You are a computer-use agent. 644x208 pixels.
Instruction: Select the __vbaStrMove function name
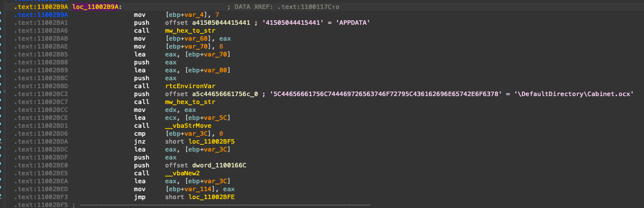point(190,125)
